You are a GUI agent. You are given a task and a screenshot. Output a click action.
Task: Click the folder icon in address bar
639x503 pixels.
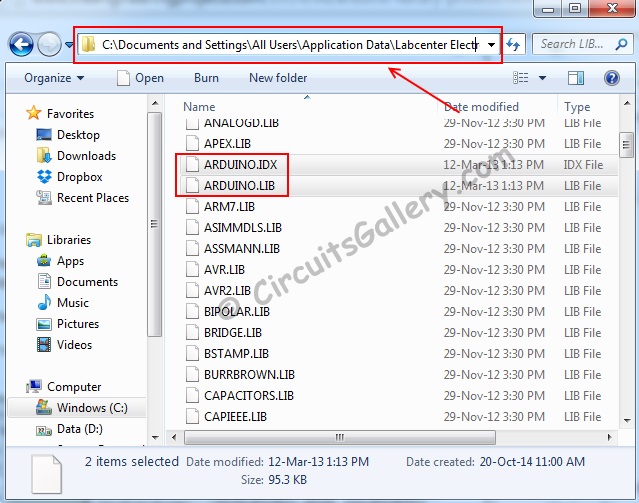click(x=88, y=44)
